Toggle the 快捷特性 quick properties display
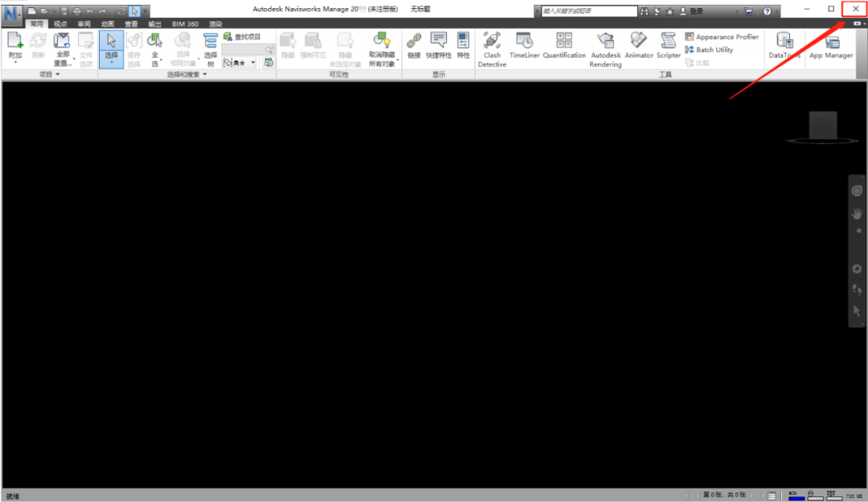Viewport: 868px width, 502px height. pos(439,45)
